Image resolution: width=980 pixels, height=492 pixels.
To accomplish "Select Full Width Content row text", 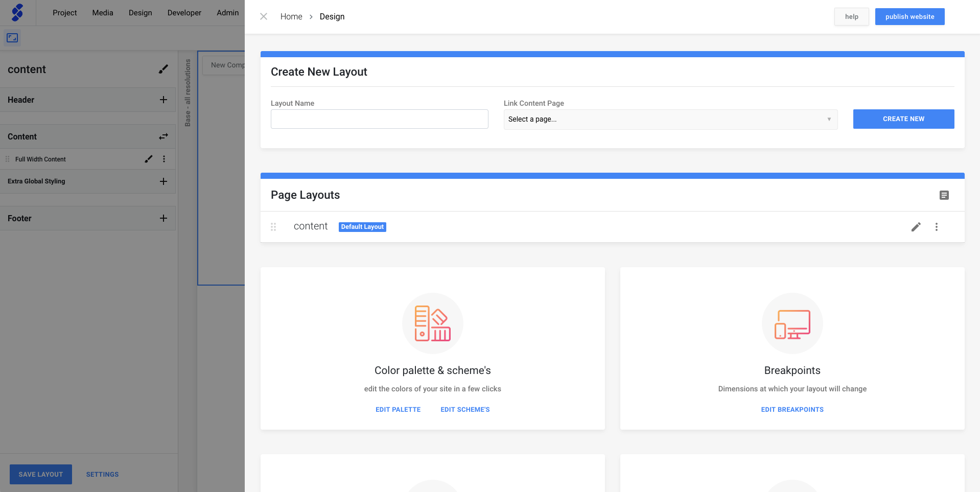I will 40,159.
